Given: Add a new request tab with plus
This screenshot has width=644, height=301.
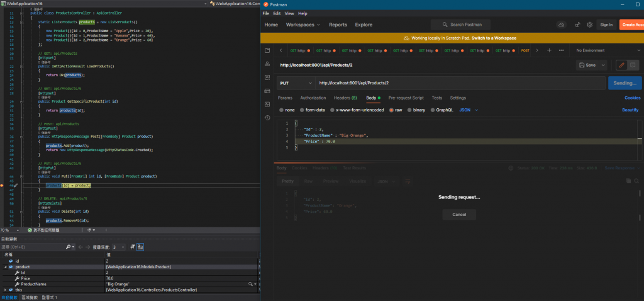Looking at the screenshot, I should pyautogui.click(x=549, y=50).
